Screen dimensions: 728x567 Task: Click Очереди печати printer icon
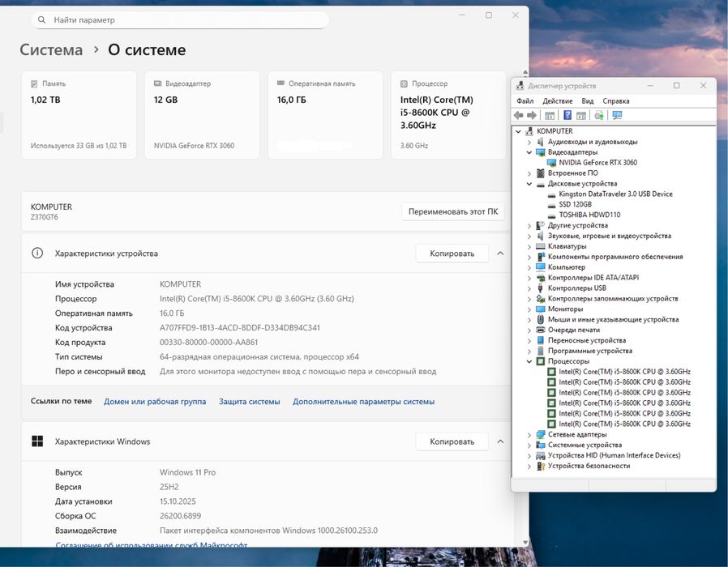pyautogui.click(x=541, y=330)
